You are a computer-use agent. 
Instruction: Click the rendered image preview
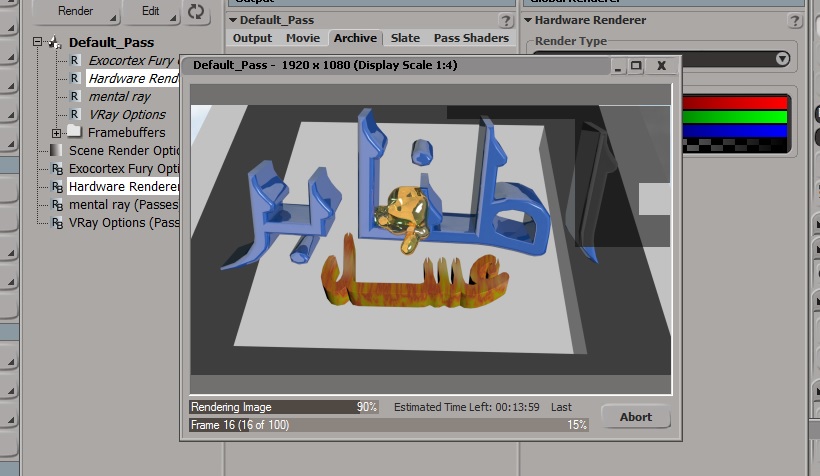click(x=430, y=240)
